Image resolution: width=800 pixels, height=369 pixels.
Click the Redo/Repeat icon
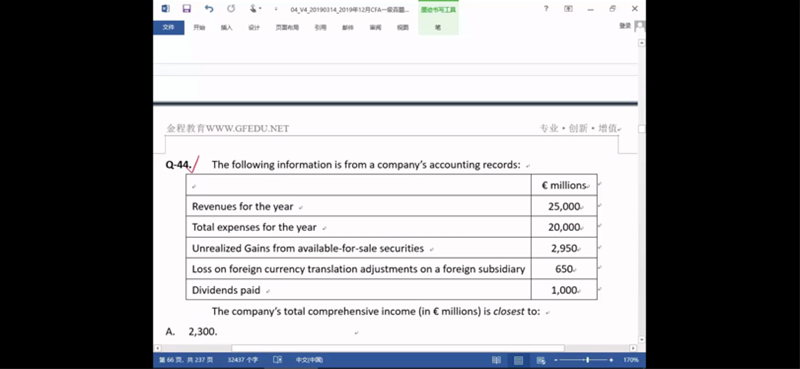(x=231, y=9)
